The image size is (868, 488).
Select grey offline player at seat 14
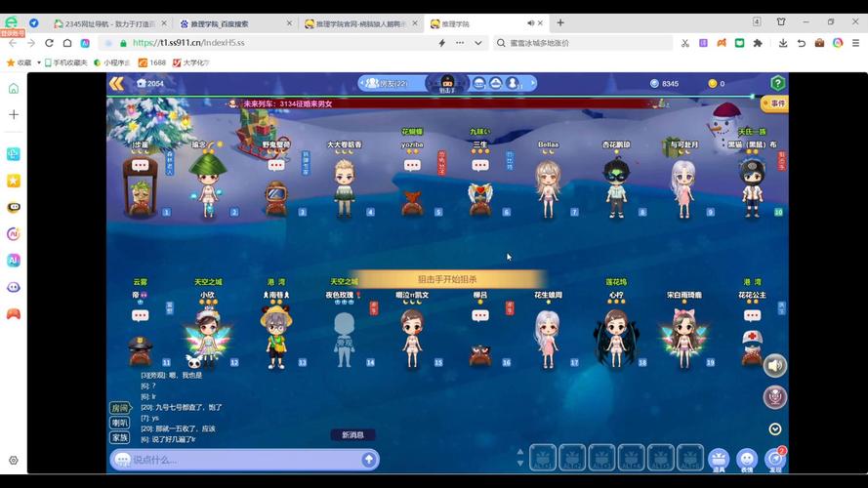345,340
